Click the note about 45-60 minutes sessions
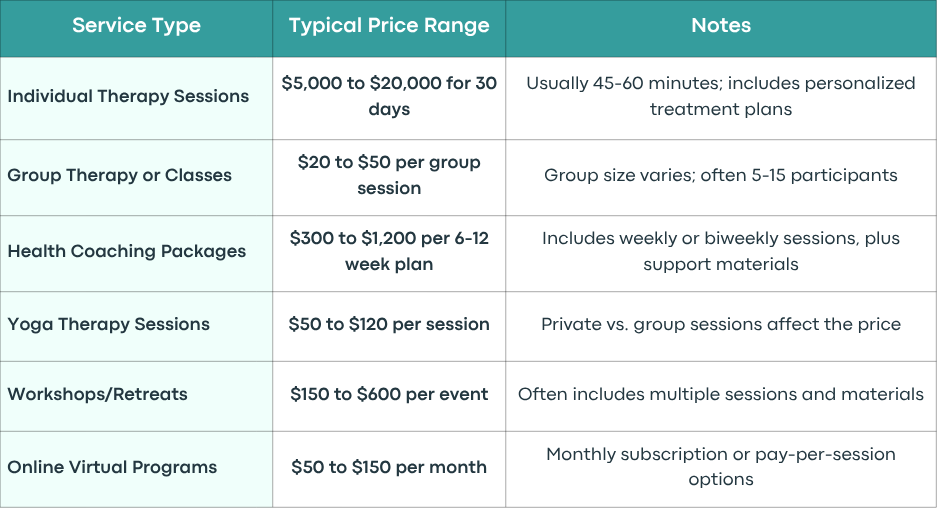Image resolution: width=937 pixels, height=508 pixels. pyautogui.click(x=721, y=99)
